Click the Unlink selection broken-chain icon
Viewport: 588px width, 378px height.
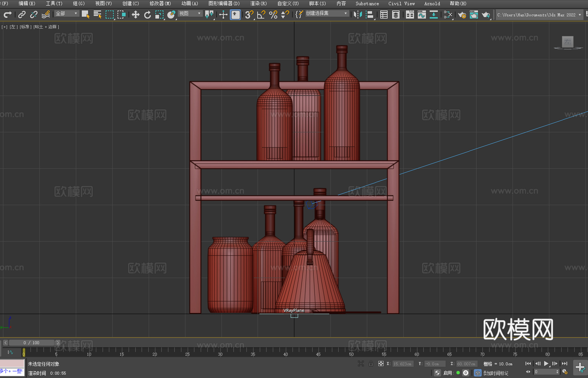pos(34,14)
